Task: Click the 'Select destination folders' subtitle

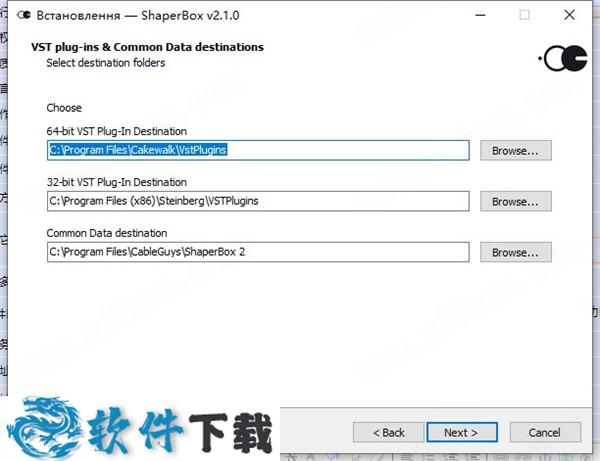Action: [106, 63]
